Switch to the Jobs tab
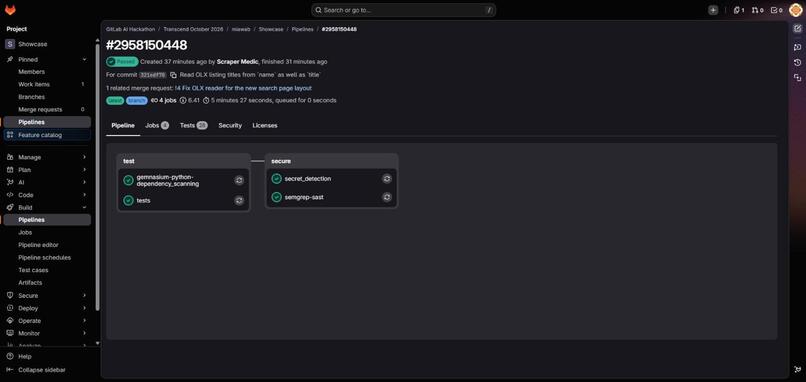The image size is (806, 382). tap(157, 125)
